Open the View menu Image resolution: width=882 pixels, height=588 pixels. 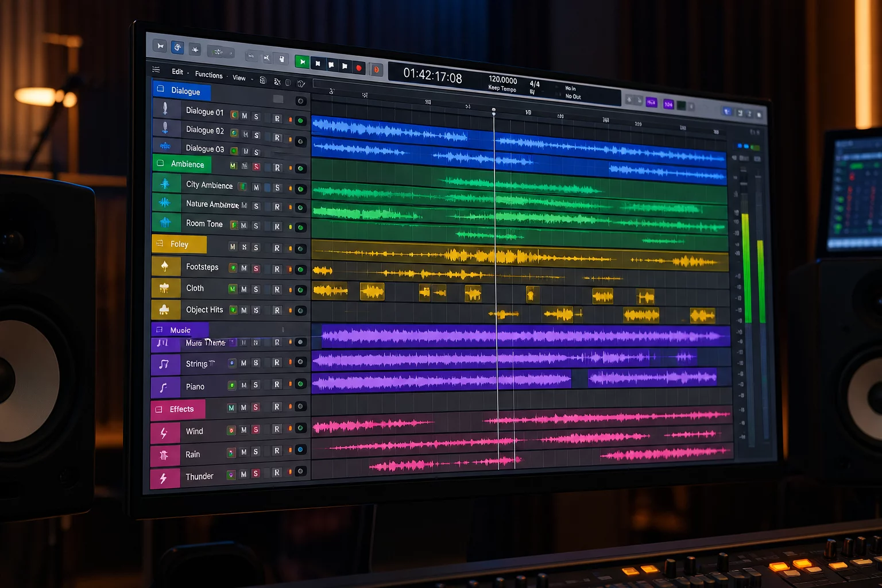[x=239, y=78]
